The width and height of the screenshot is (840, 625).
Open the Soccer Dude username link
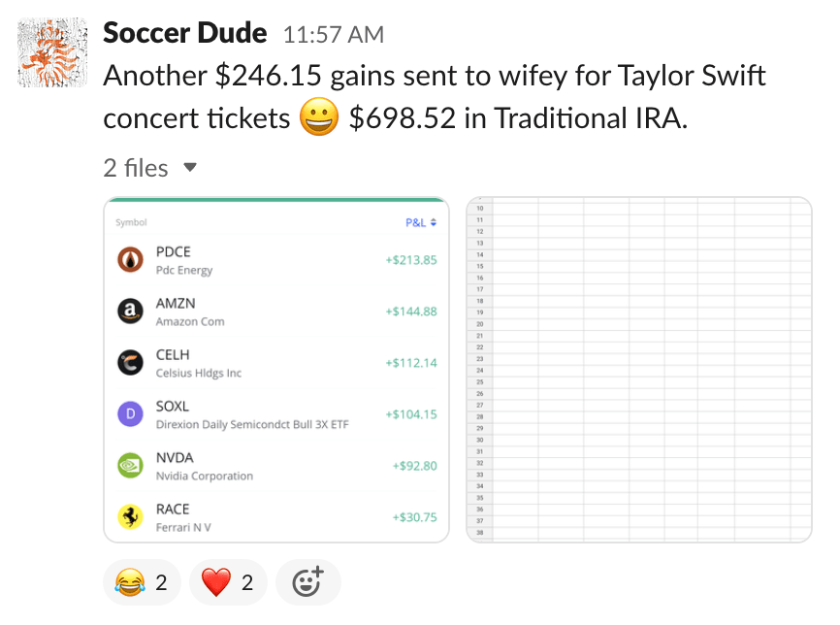(x=184, y=33)
